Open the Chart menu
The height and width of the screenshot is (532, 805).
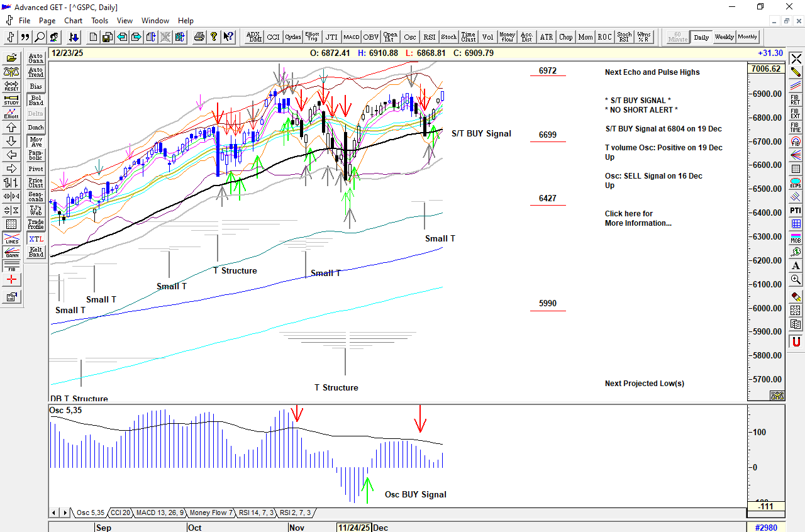tap(73, 21)
